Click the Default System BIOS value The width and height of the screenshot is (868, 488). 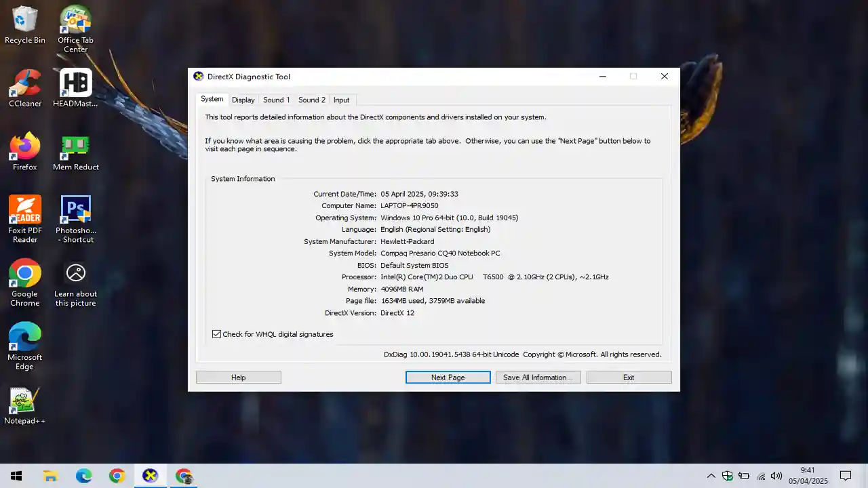(x=414, y=265)
